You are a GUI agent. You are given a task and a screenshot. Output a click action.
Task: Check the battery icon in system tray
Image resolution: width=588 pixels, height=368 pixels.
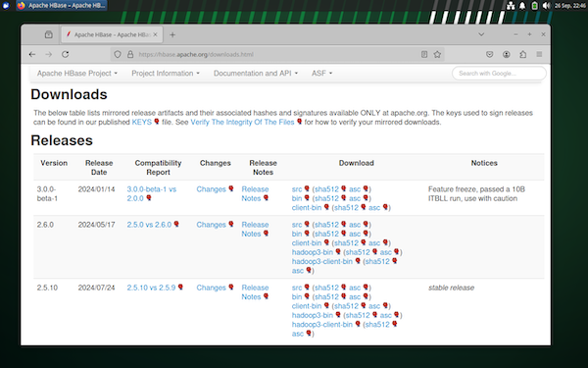pos(534,5)
